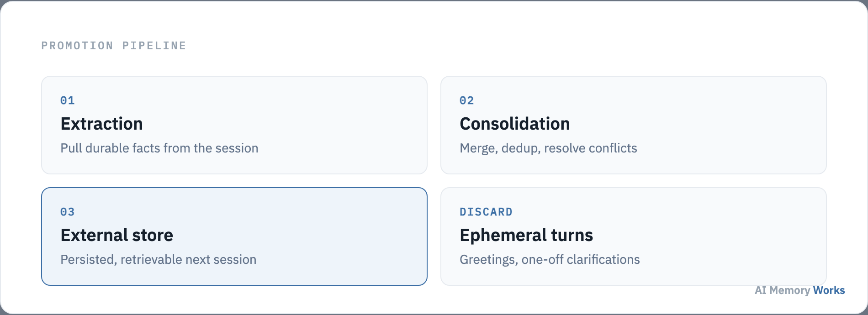Click the Extraction title text
The height and width of the screenshot is (315, 868).
pos(101,124)
